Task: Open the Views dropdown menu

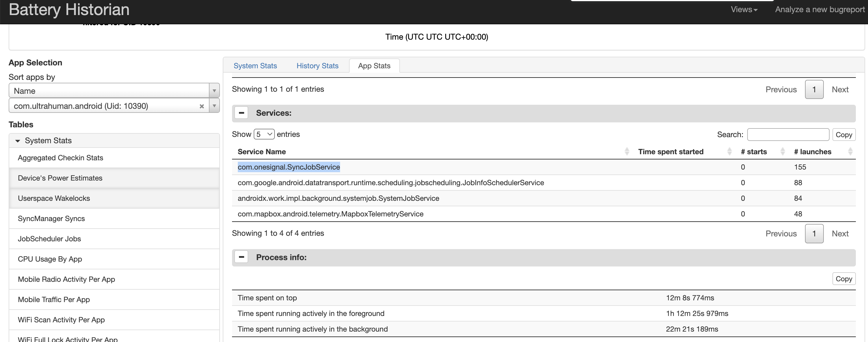Action: 744,10
